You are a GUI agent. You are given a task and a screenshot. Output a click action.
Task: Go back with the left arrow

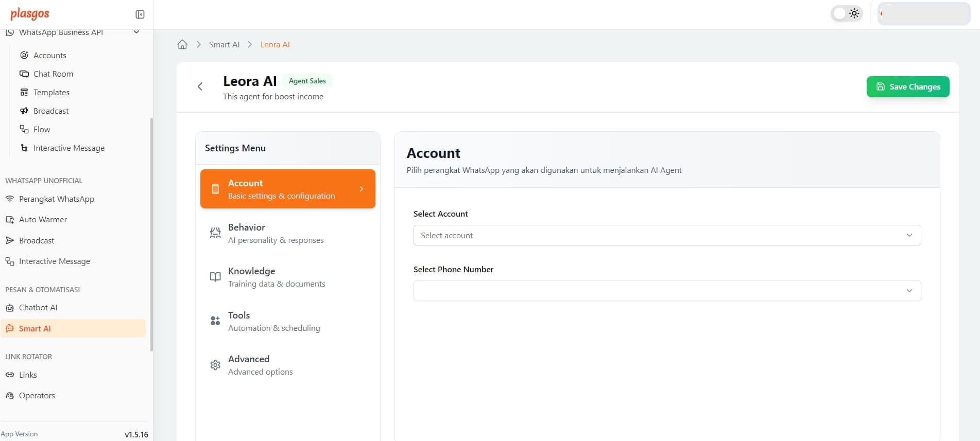tap(200, 86)
